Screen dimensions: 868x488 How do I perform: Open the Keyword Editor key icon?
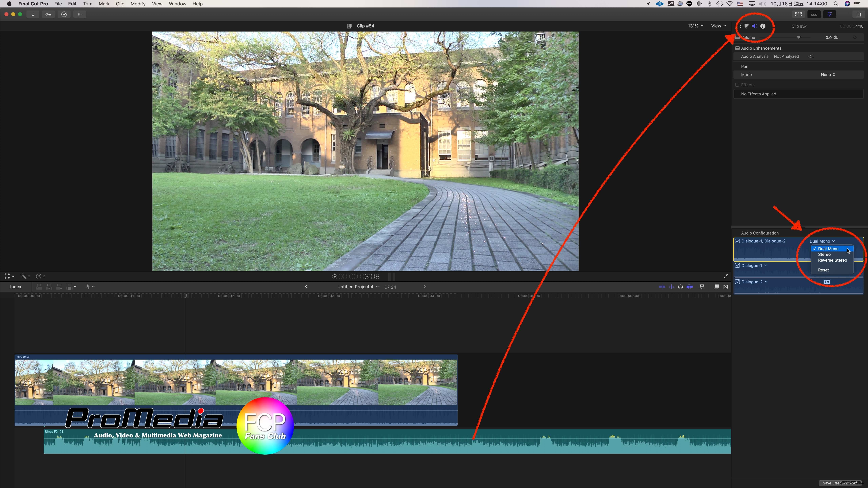48,14
